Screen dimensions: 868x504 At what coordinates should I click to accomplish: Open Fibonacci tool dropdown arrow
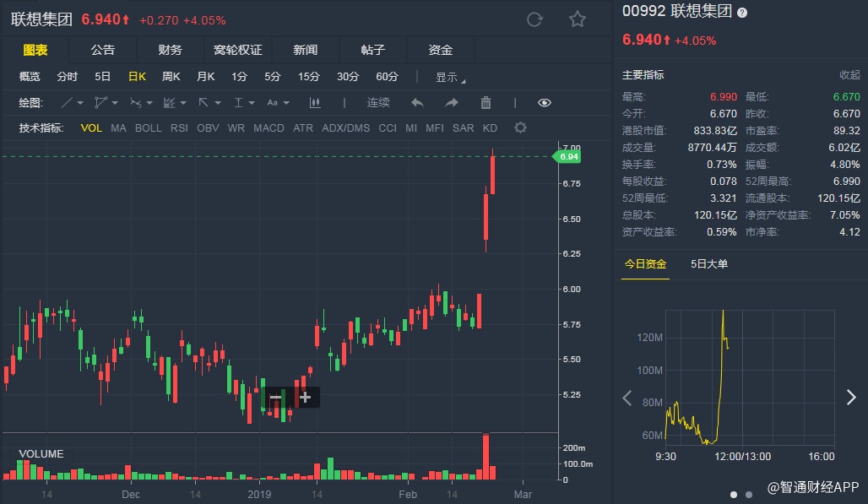point(183,103)
